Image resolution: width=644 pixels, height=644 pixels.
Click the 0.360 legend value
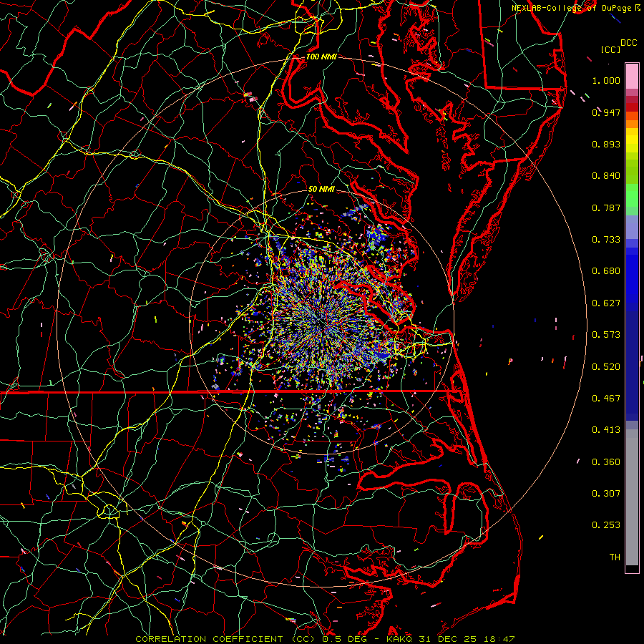coord(606,462)
